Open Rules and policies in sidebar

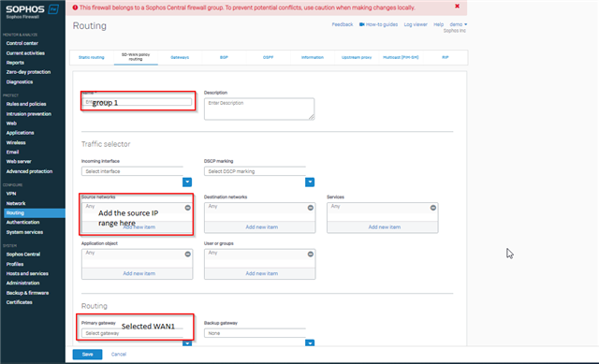tap(26, 104)
